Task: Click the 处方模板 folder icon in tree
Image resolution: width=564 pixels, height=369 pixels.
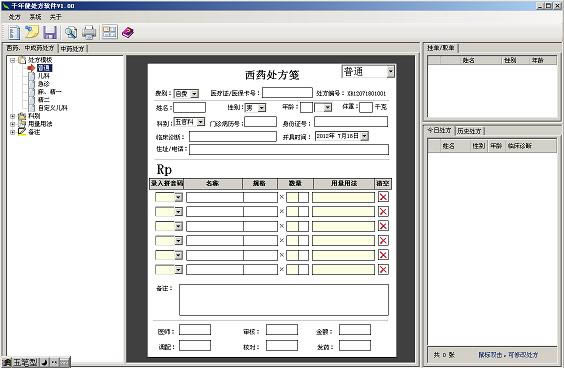Action: [22, 60]
